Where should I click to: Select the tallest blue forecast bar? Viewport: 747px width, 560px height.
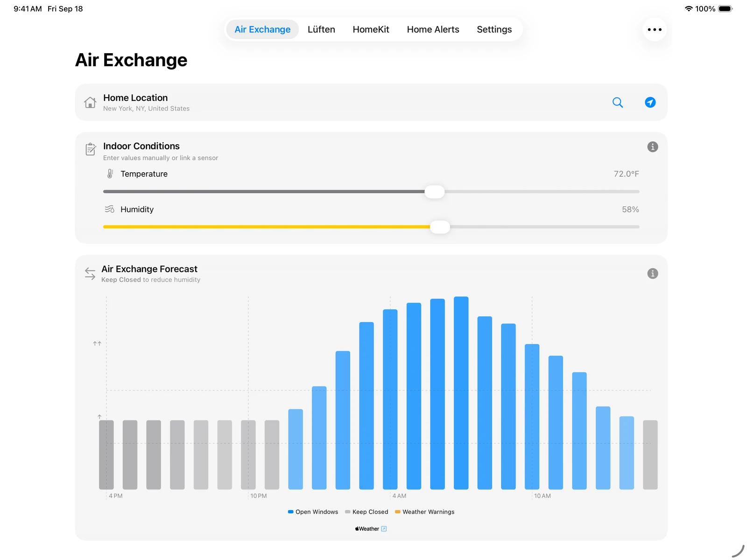(x=461, y=393)
